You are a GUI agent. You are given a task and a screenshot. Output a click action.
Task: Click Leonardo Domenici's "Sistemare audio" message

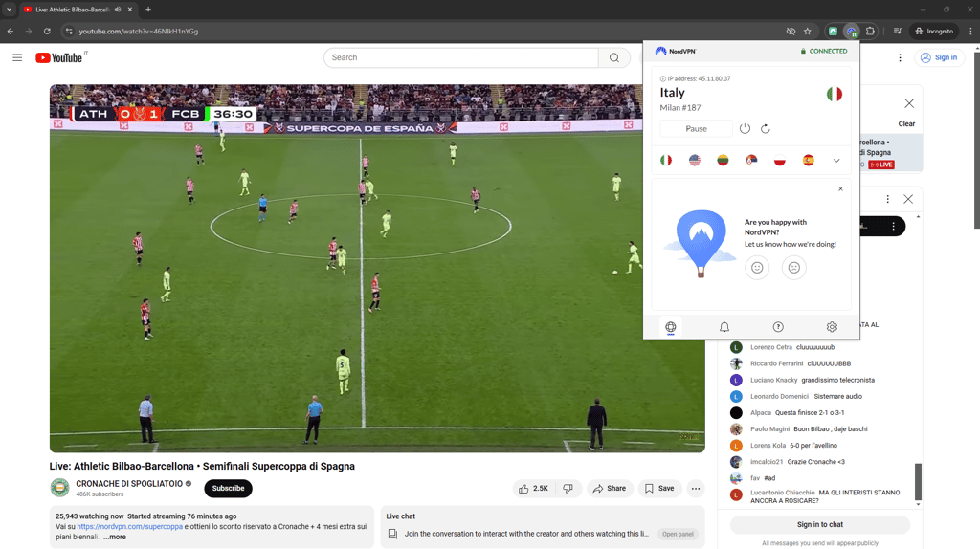837,397
